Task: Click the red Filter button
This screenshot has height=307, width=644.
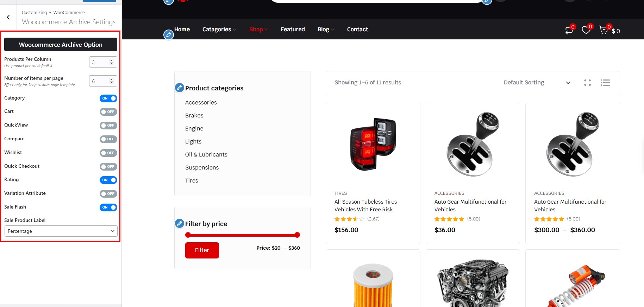Action: pos(202,250)
